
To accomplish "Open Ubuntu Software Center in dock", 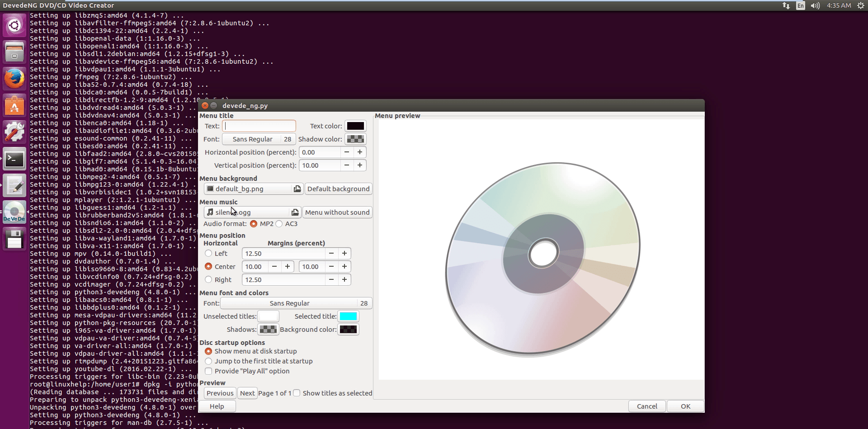I will pyautogui.click(x=14, y=105).
